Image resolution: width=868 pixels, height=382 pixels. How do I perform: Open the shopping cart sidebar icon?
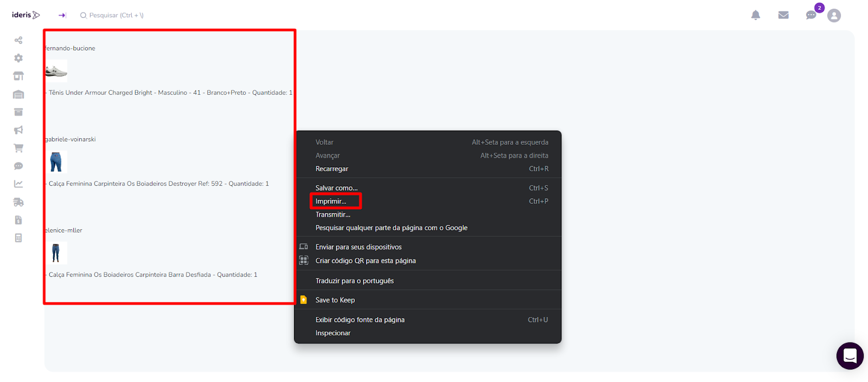[x=18, y=148]
